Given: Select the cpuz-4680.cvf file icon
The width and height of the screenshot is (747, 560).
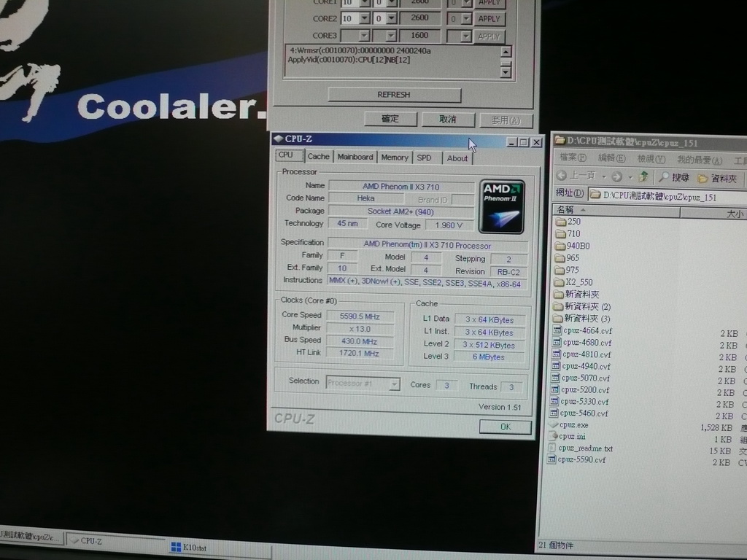Looking at the screenshot, I should [557, 343].
